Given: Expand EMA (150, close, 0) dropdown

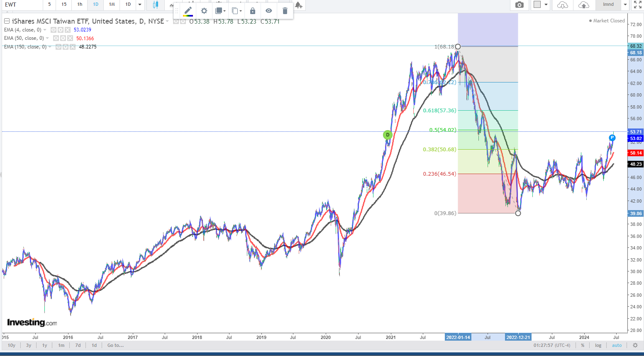Looking at the screenshot, I should click(50, 47).
